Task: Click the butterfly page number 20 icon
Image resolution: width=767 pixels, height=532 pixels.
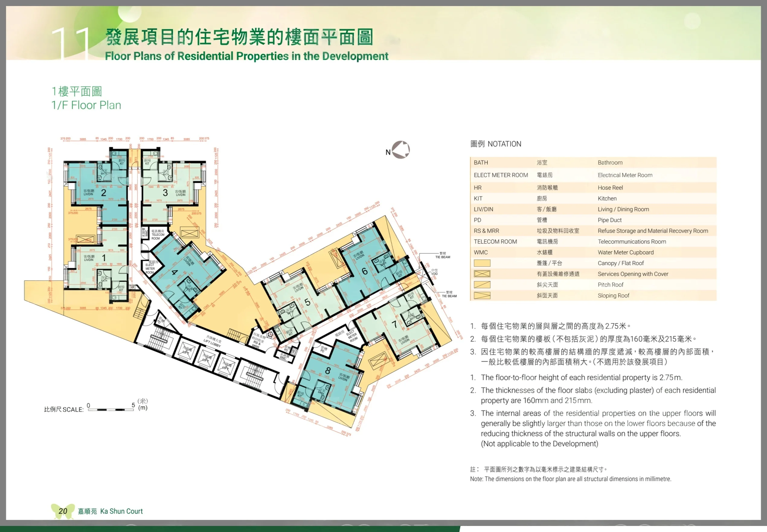Action: (x=63, y=511)
